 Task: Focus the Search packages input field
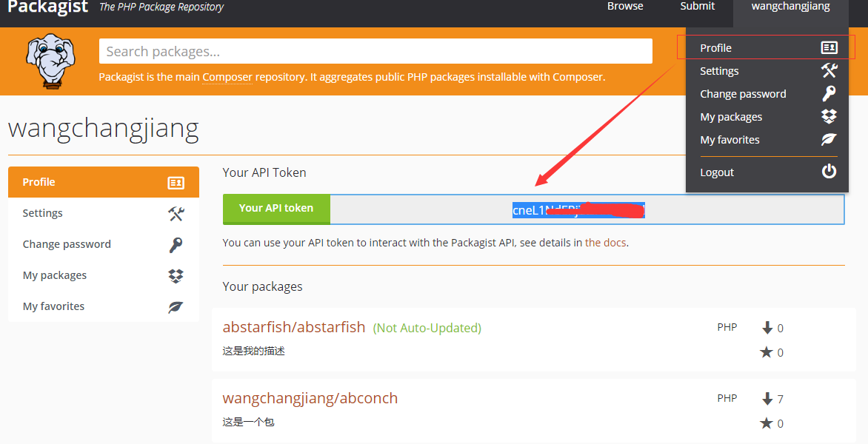[376, 51]
